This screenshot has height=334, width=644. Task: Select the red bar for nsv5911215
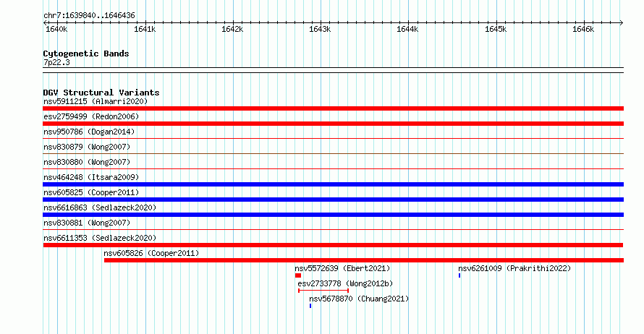(x=333, y=108)
